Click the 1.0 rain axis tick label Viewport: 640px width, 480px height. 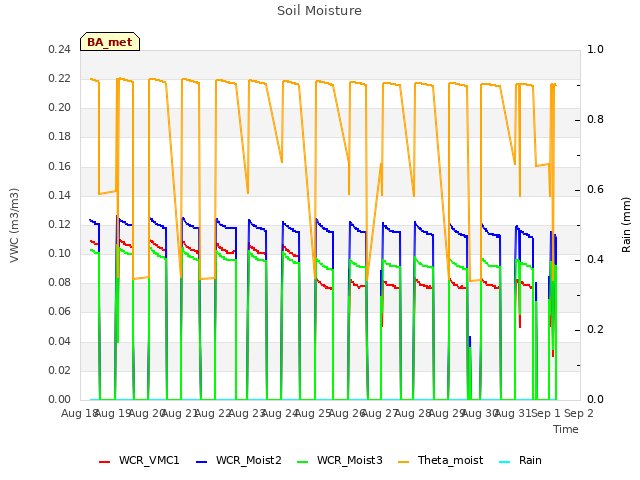(595, 49)
